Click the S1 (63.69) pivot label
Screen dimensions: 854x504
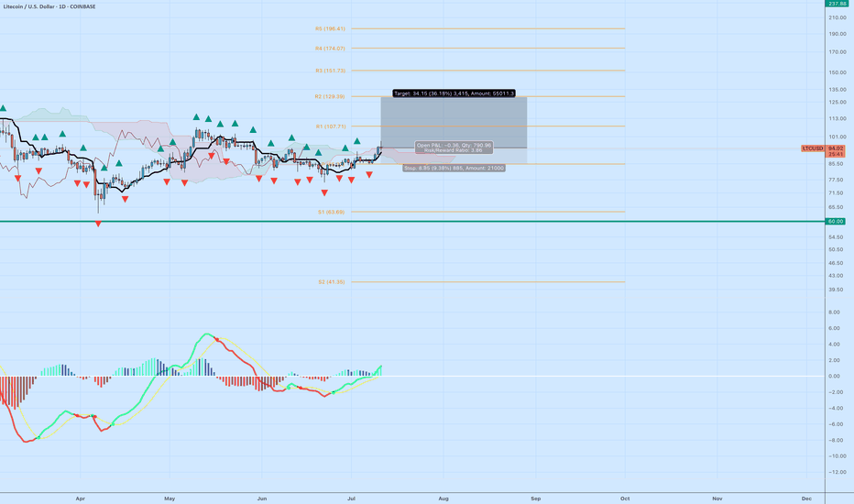coord(331,212)
